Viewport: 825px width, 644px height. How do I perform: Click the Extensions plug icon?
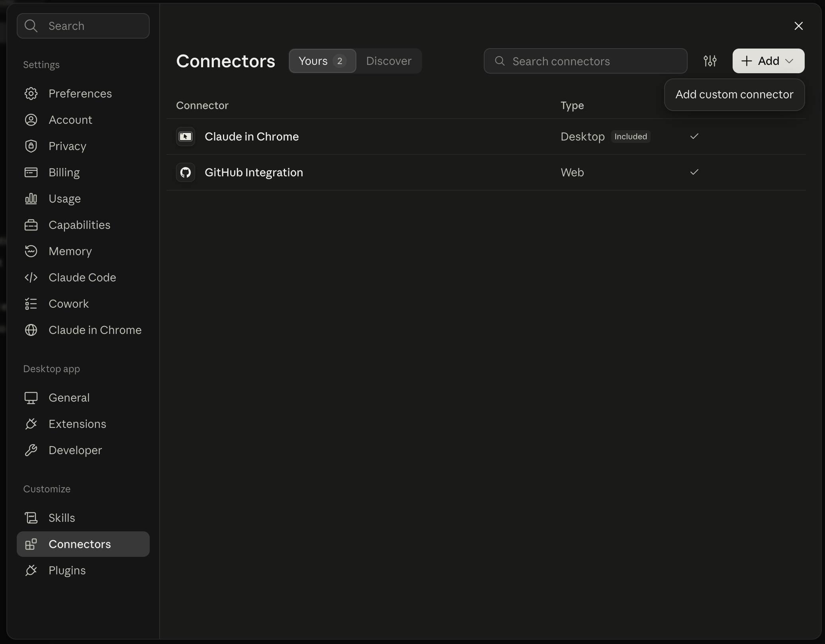pyautogui.click(x=31, y=424)
